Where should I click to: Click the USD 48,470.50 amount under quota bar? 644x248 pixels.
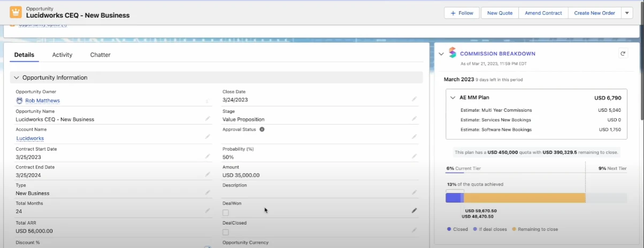pyautogui.click(x=478, y=216)
